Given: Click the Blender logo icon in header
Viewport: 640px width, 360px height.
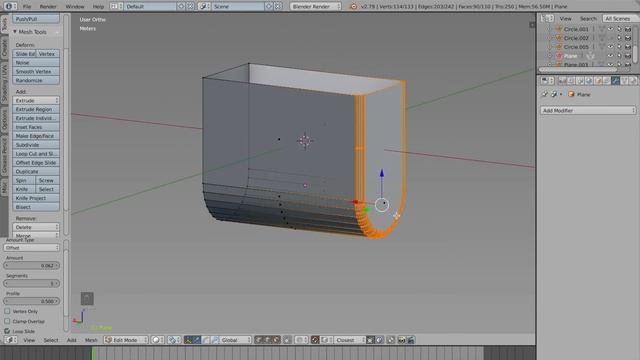Looking at the screenshot, I should click(353, 7).
